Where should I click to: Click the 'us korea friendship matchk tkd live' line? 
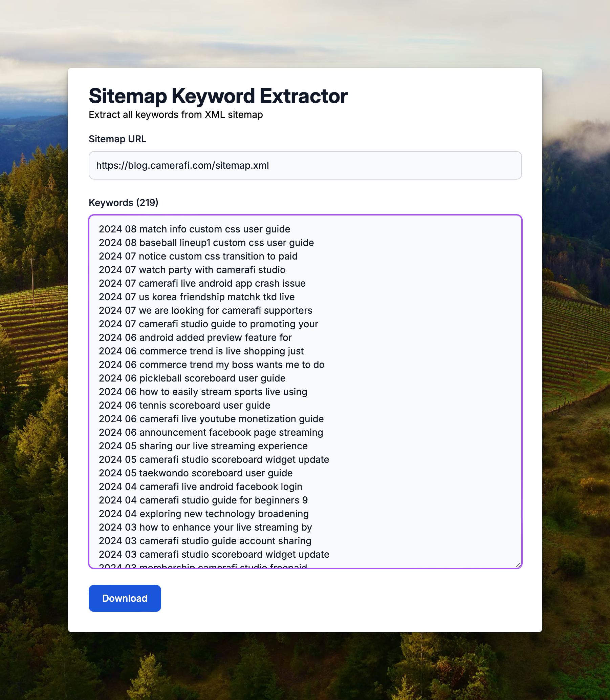(197, 297)
